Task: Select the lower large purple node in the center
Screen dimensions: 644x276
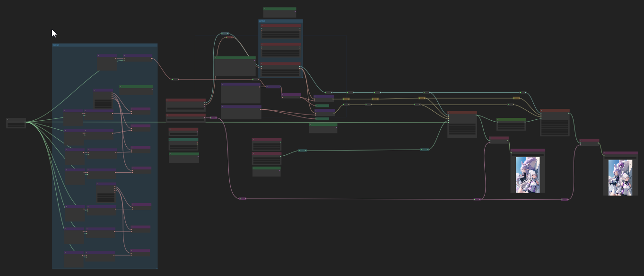Action: (241, 112)
